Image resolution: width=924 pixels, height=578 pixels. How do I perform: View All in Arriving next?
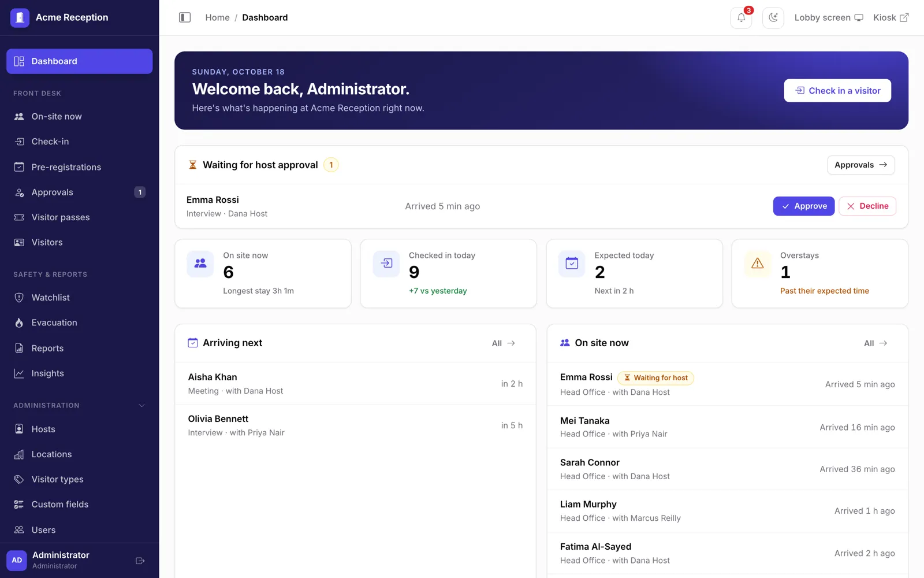point(504,343)
